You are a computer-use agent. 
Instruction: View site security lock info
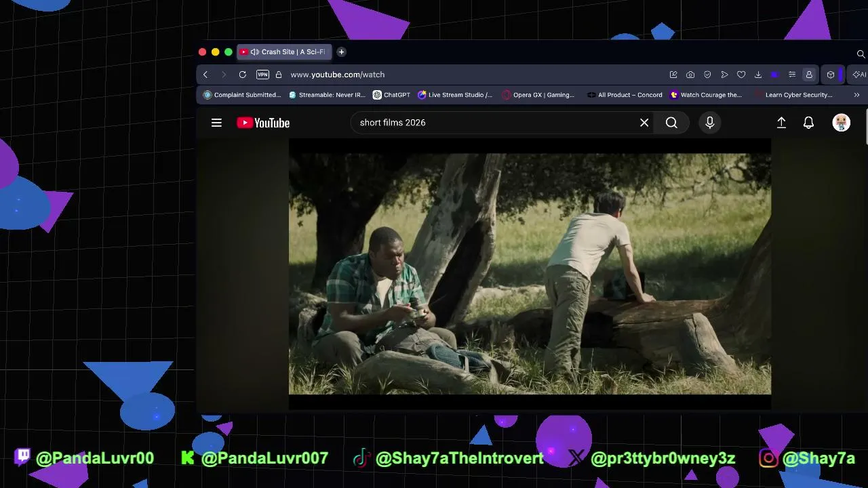pos(278,75)
